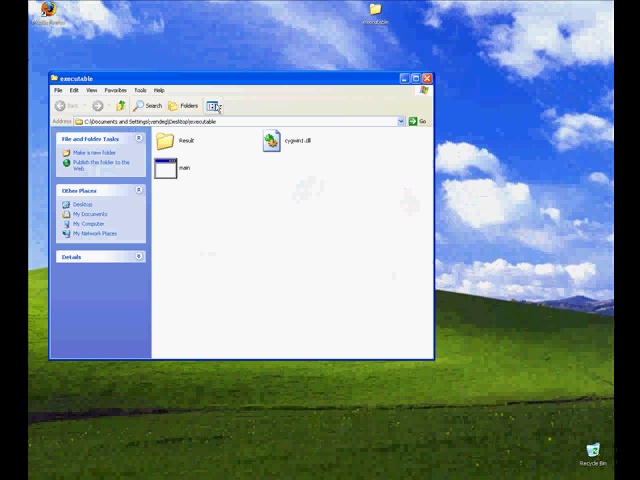Open the Favorites menu
Screen dimensions: 640x480
pos(116,90)
